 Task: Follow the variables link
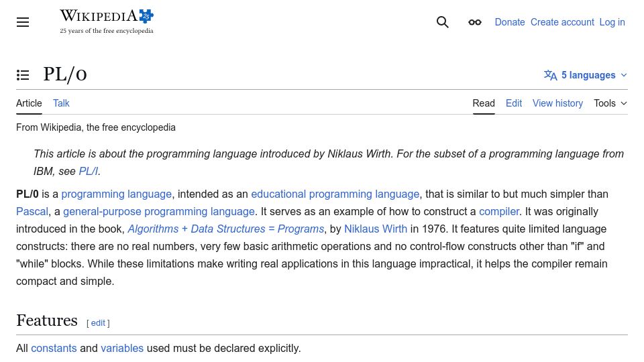122,348
